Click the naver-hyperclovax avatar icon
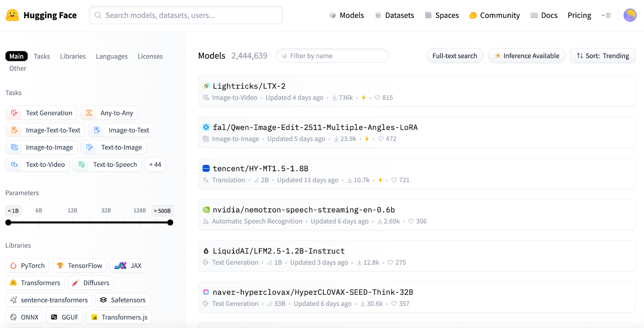This screenshot has width=644, height=328. point(206,292)
